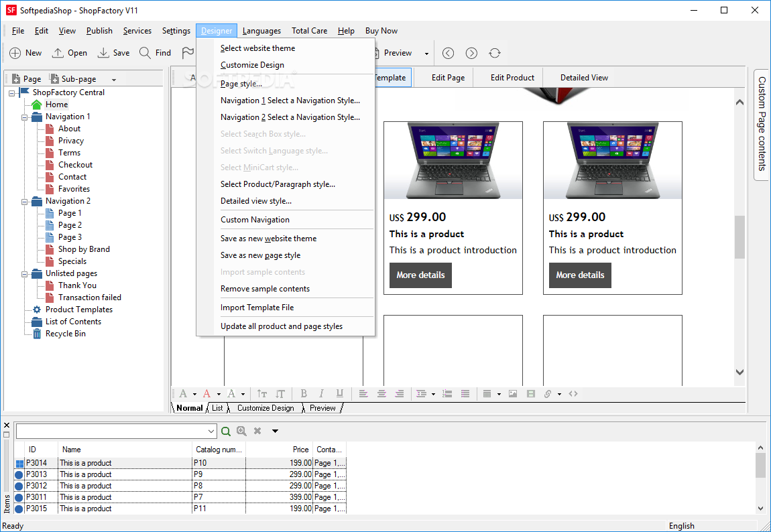Open the Languages menu
This screenshot has height=532, width=771.
261,30
